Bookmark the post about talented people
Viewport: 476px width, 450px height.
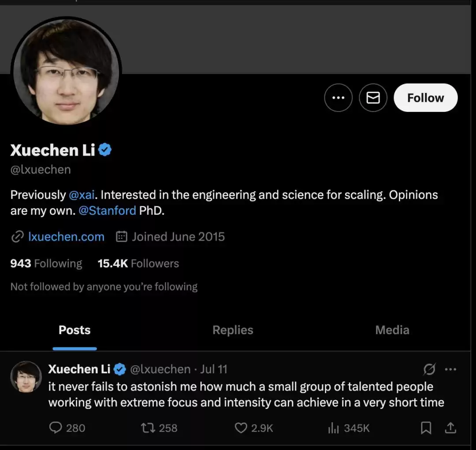point(426,428)
